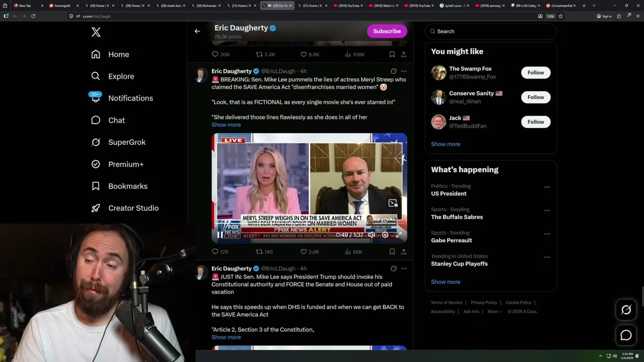This screenshot has height=362, width=644.
Task: Expand the More footer menu
Action: 494,312
